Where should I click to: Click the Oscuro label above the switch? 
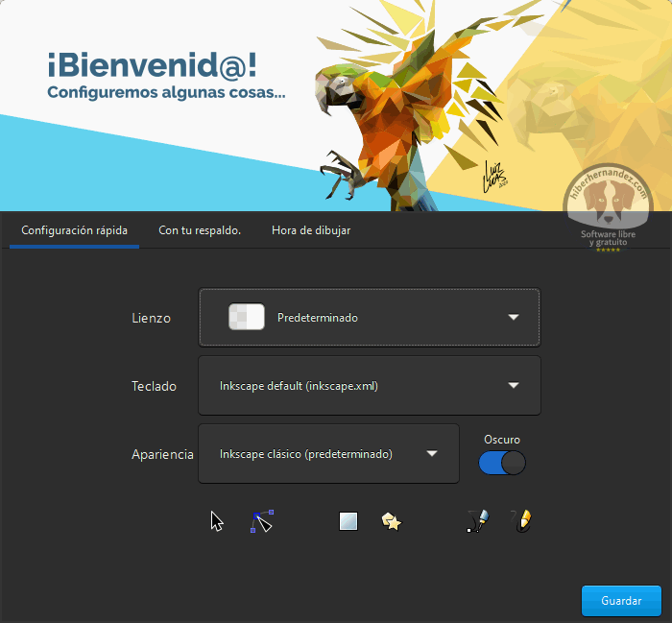[502, 440]
